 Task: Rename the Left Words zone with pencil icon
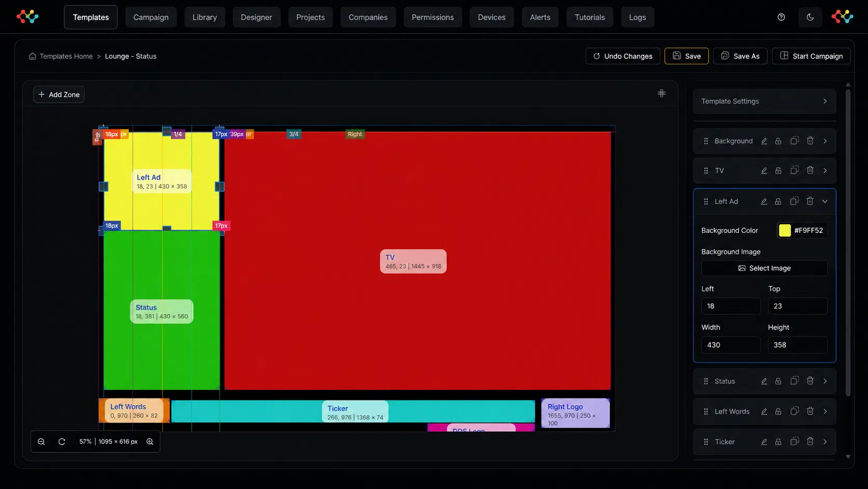(x=764, y=412)
